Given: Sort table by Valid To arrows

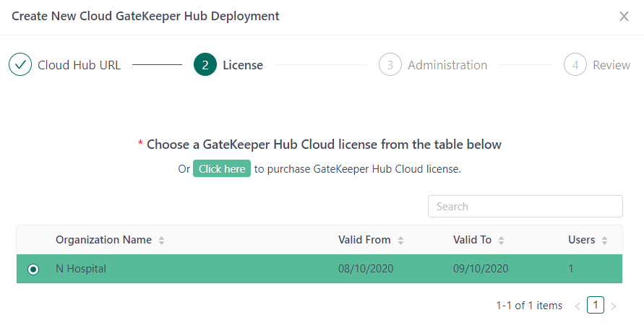Looking at the screenshot, I should (x=501, y=241).
